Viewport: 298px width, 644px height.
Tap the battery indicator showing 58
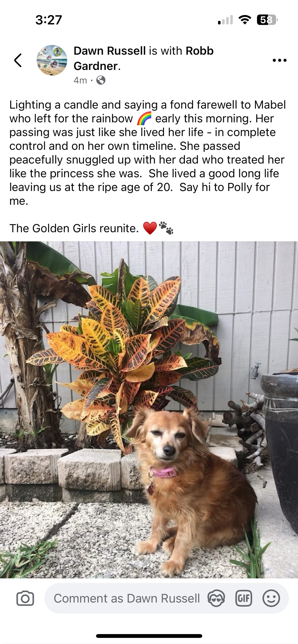point(267,20)
